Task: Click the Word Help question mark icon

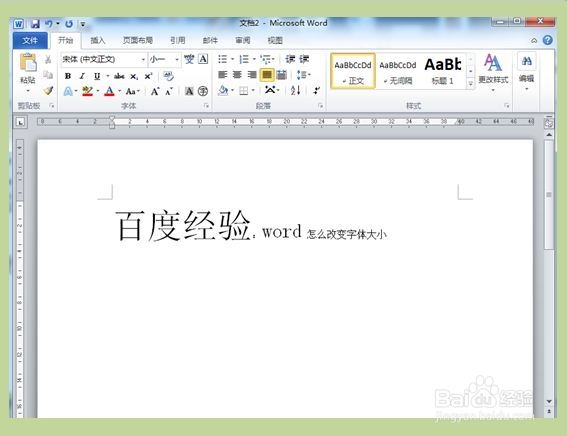Action: [x=547, y=40]
